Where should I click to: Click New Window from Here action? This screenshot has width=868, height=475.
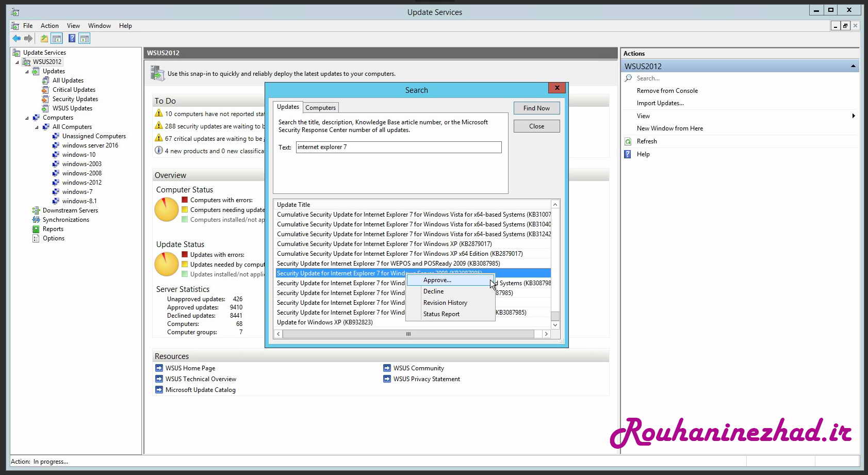[x=670, y=128]
